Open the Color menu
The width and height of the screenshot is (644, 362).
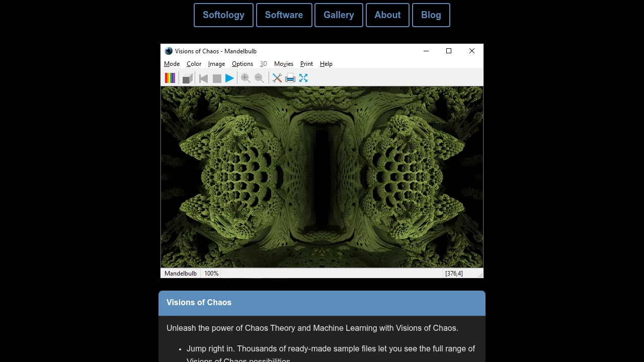tap(194, 64)
